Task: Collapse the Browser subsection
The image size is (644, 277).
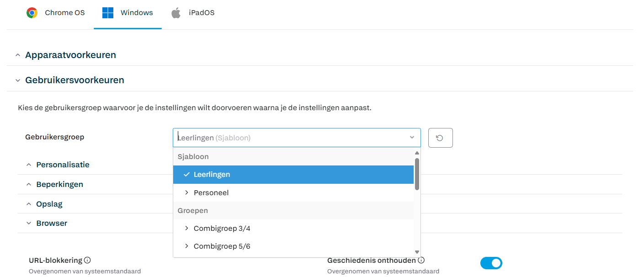Action: (29, 224)
